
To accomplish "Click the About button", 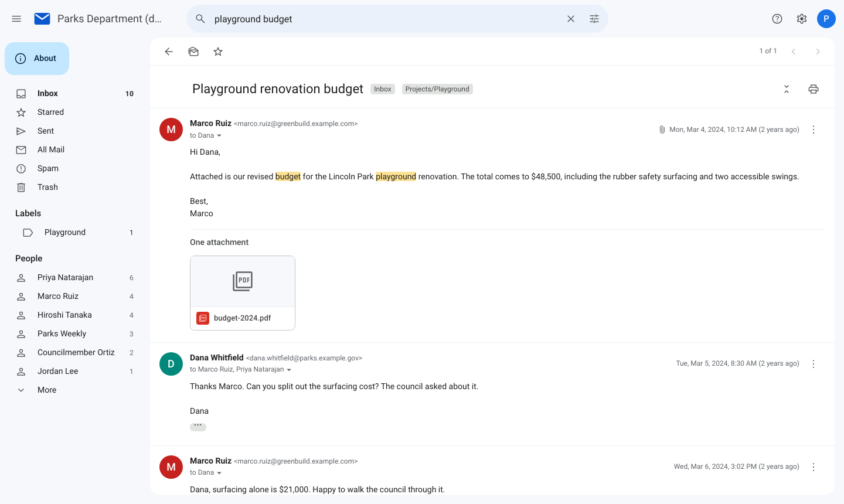I will pyautogui.click(x=37, y=59).
